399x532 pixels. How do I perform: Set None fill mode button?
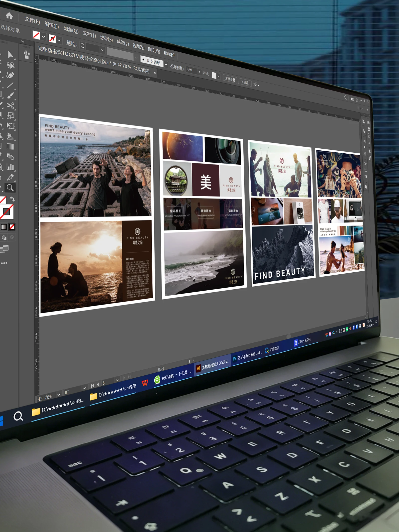pyautogui.click(x=12, y=226)
